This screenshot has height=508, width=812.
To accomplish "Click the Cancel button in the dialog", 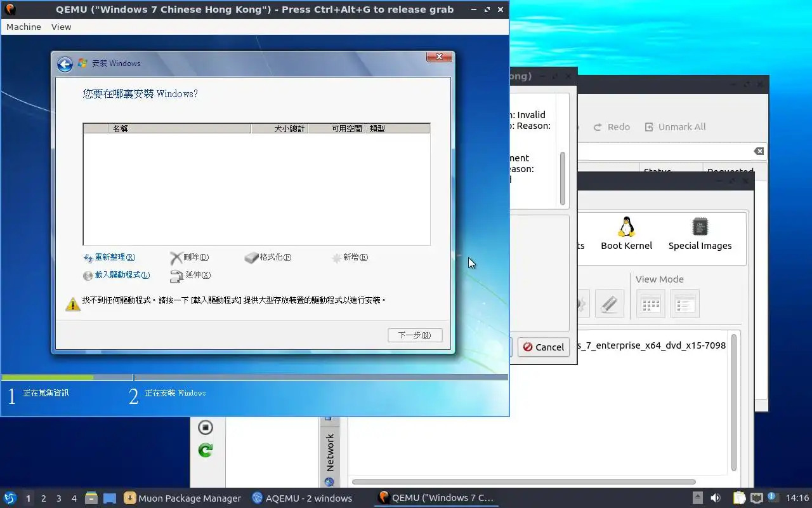I will coord(543,347).
